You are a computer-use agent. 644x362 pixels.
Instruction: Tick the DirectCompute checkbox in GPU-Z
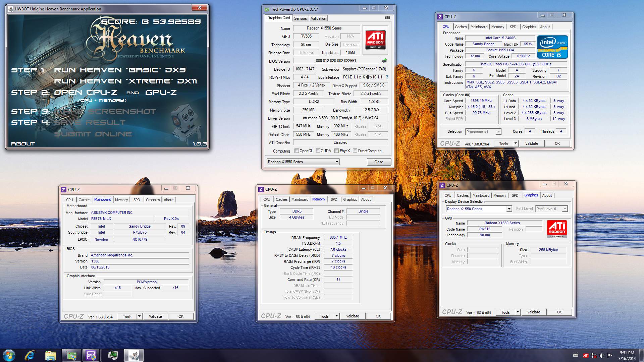coord(355,151)
